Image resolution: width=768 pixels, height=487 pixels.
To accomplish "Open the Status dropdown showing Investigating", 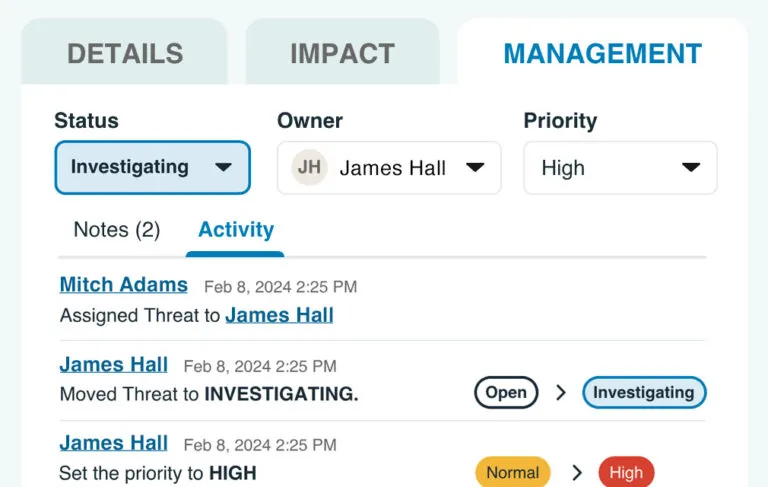I will 152,168.
